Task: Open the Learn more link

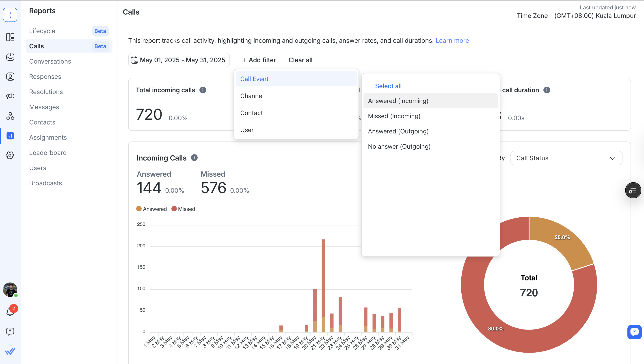Action: coord(452,41)
